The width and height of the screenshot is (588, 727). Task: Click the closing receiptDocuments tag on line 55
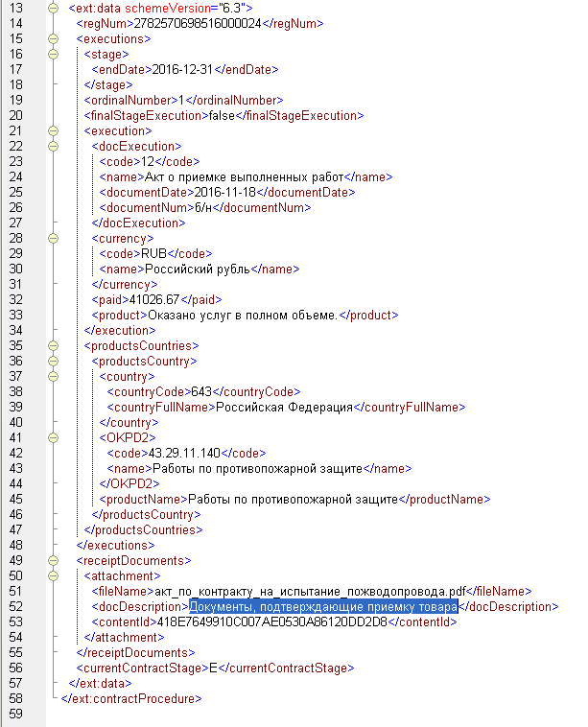(136, 653)
